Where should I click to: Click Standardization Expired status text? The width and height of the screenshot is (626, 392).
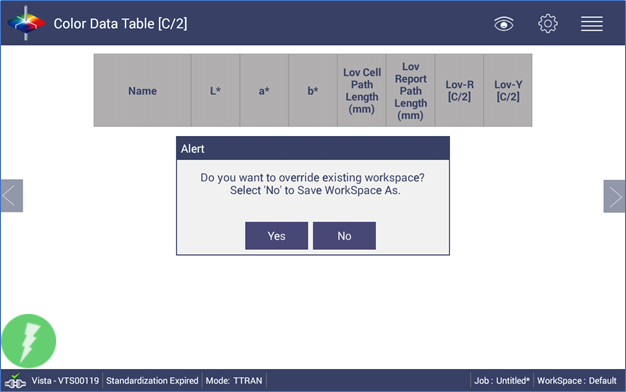[152, 381]
